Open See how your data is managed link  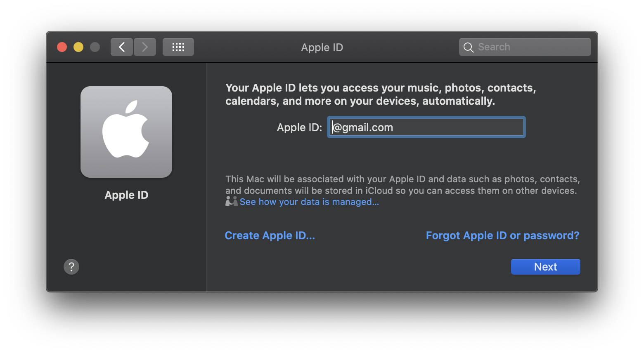pos(309,202)
